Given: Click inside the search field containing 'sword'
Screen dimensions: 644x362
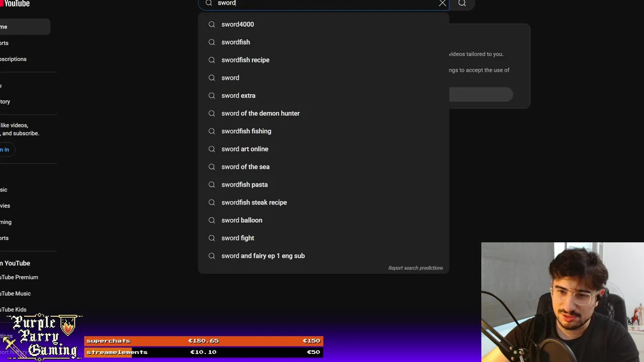Looking at the screenshot, I should [x=325, y=3].
